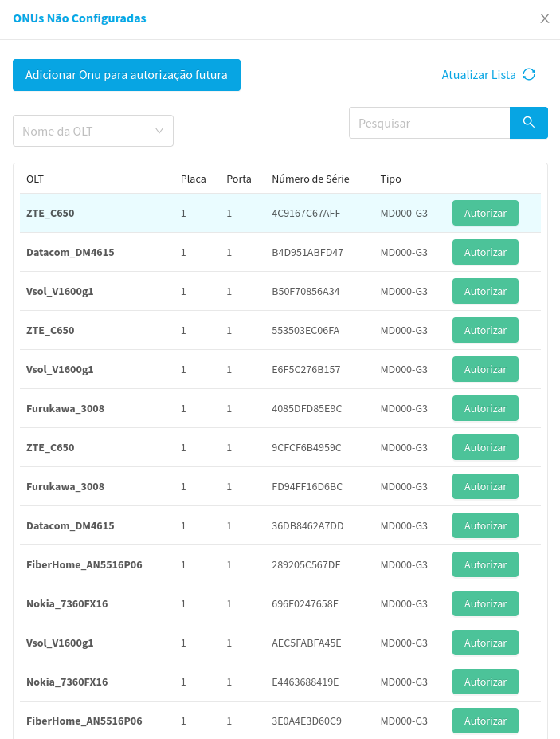Click Autorizar for serial 36DB8462A7DD
The width and height of the screenshot is (560, 739).
click(485, 526)
